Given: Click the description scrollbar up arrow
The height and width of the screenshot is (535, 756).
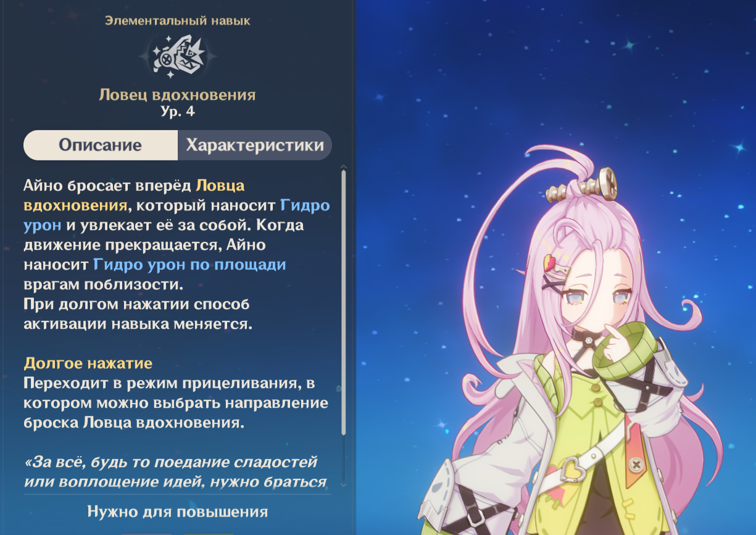Looking at the screenshot, I should 343,167.
